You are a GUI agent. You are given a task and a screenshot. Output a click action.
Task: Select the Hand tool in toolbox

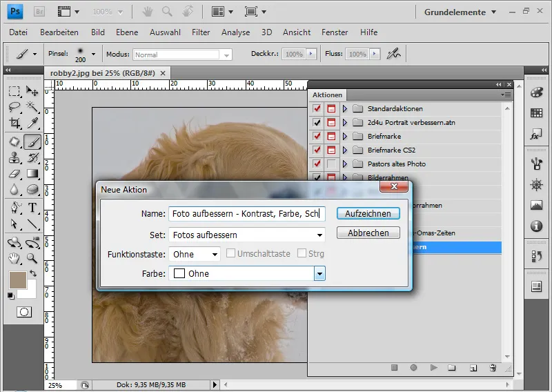(x=14, y=259)
